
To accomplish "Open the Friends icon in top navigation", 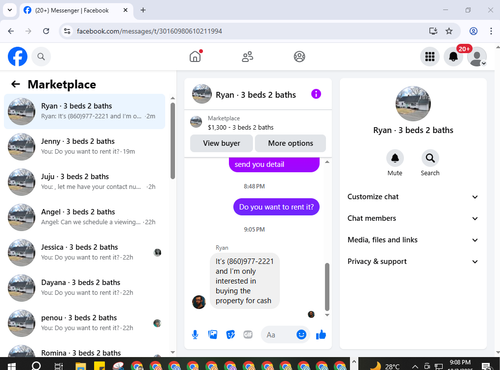I will (x=247, y=56).
